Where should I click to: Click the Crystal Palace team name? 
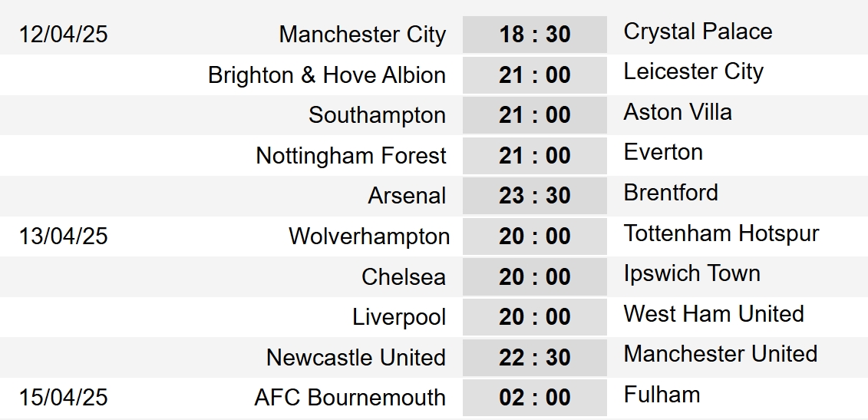(x=698, y=31)
